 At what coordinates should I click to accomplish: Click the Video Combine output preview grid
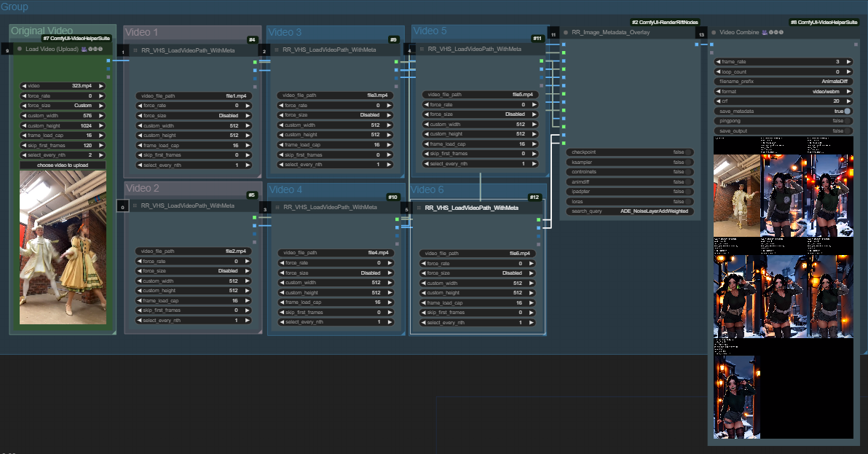[784, 288]
